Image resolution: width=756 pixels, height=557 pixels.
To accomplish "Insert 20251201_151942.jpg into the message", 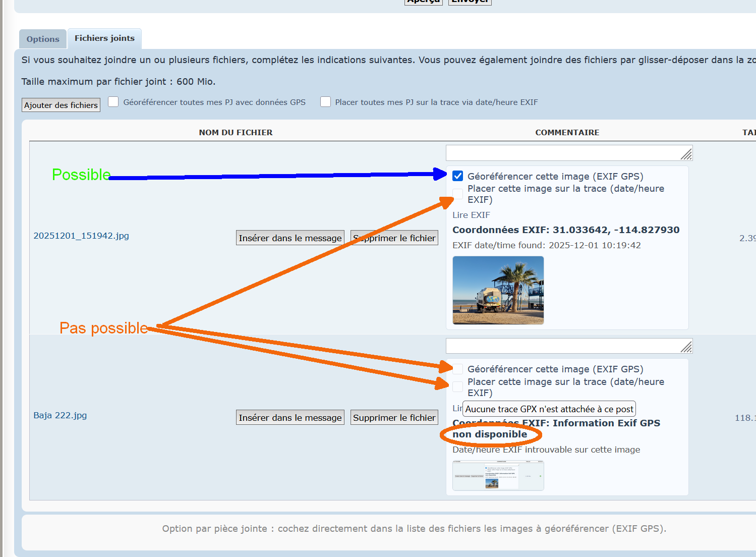I will [290, 238].
